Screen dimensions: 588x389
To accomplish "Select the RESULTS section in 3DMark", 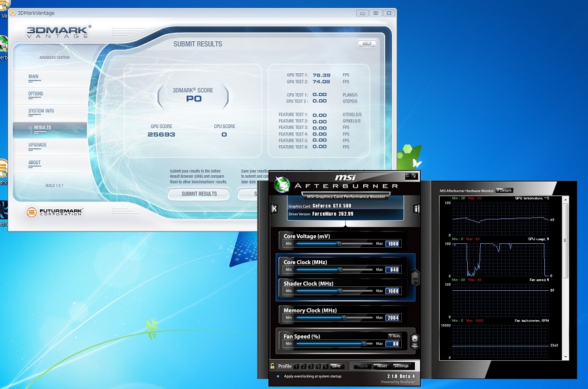I will (x=50, y=130).
